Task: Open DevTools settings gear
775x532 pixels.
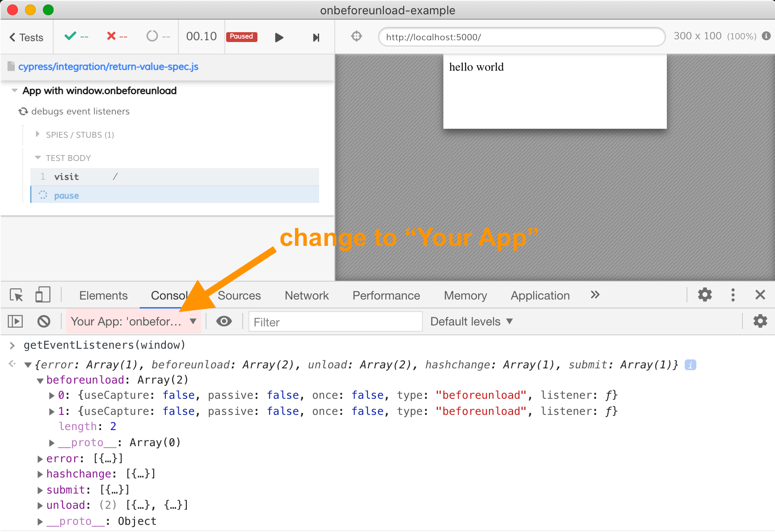Action: coord(705,295)
